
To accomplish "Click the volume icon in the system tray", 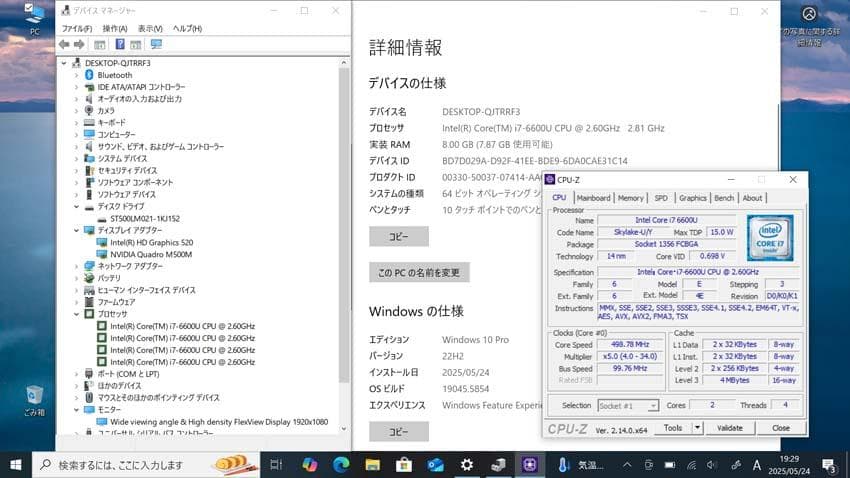I will point(712,465).
